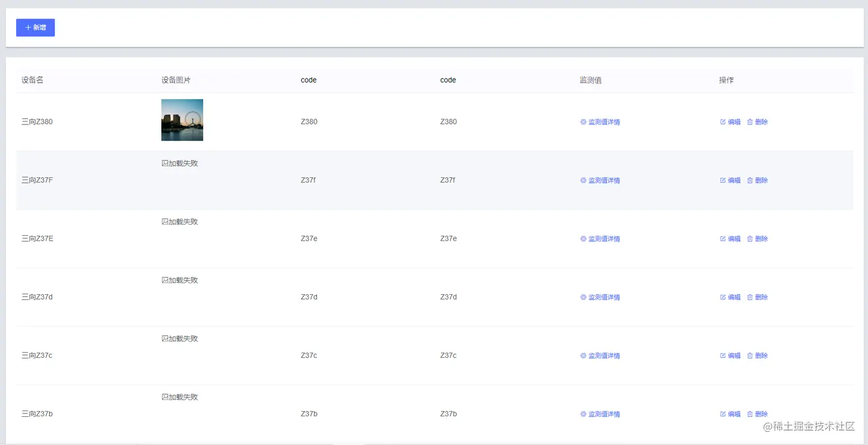Delete the 三向Z37E device via 删除
868x445 pixels.
pos(757,239)
